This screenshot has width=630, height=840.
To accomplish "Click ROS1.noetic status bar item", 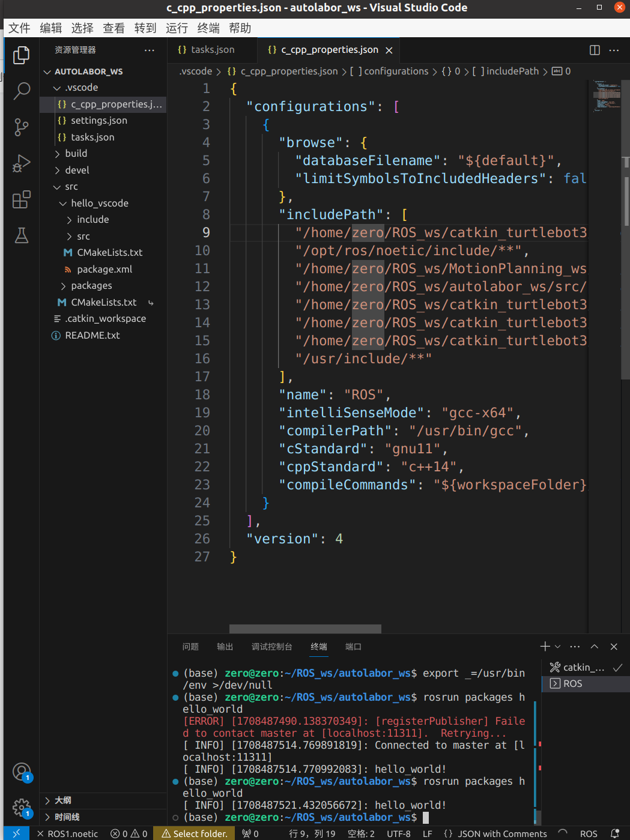I will tap(67, 833).
